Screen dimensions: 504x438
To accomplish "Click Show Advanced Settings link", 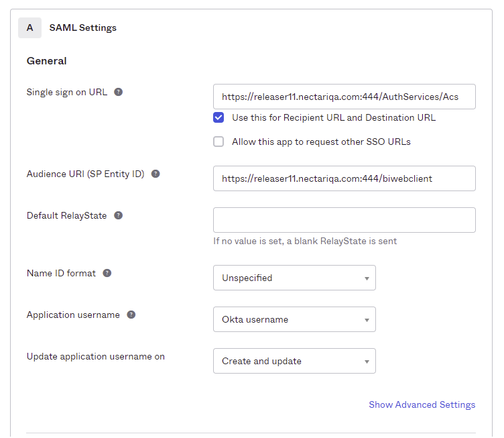I will 422,404.
